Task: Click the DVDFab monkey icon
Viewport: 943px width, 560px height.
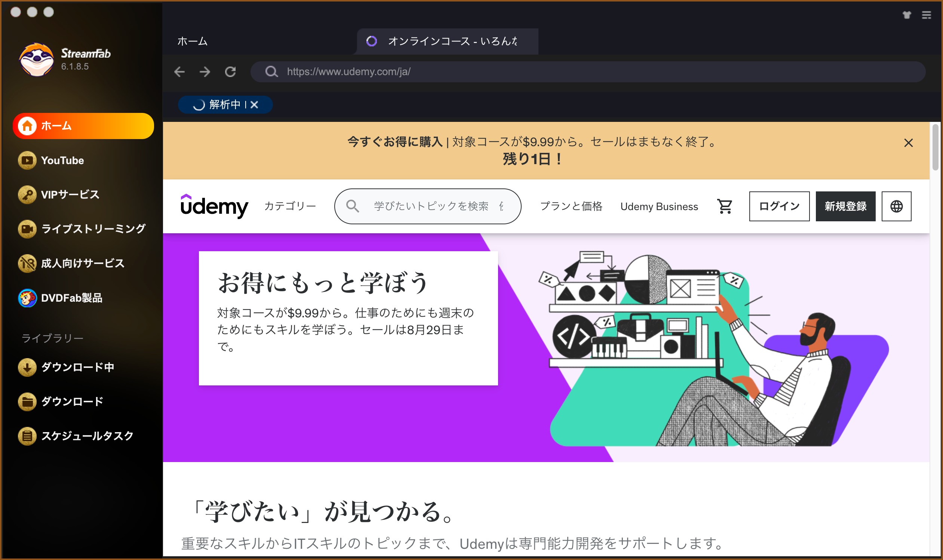Action: pos(27,298)
